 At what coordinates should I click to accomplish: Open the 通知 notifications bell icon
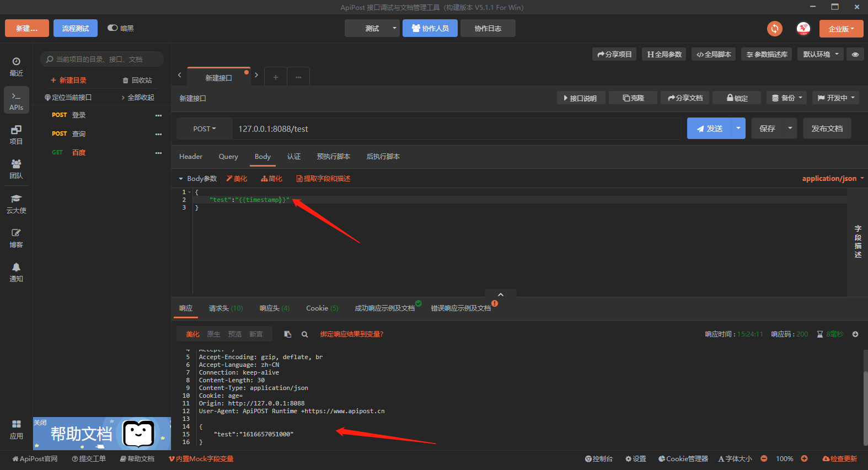[x=16, y=272]
